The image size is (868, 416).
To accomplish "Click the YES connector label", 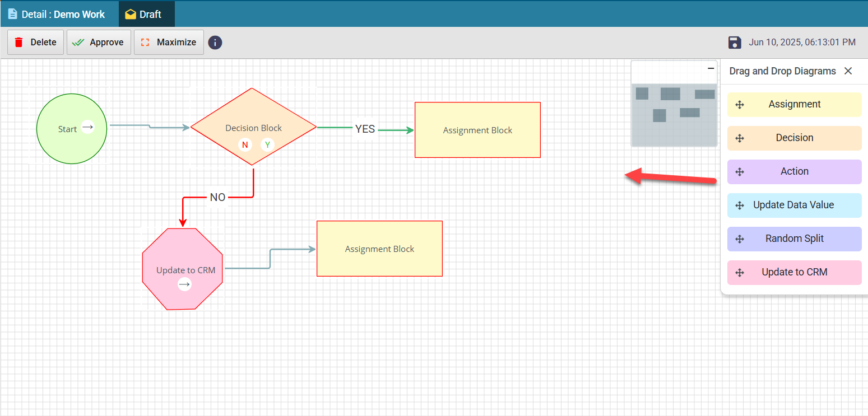I will click(x=365, y=129).
